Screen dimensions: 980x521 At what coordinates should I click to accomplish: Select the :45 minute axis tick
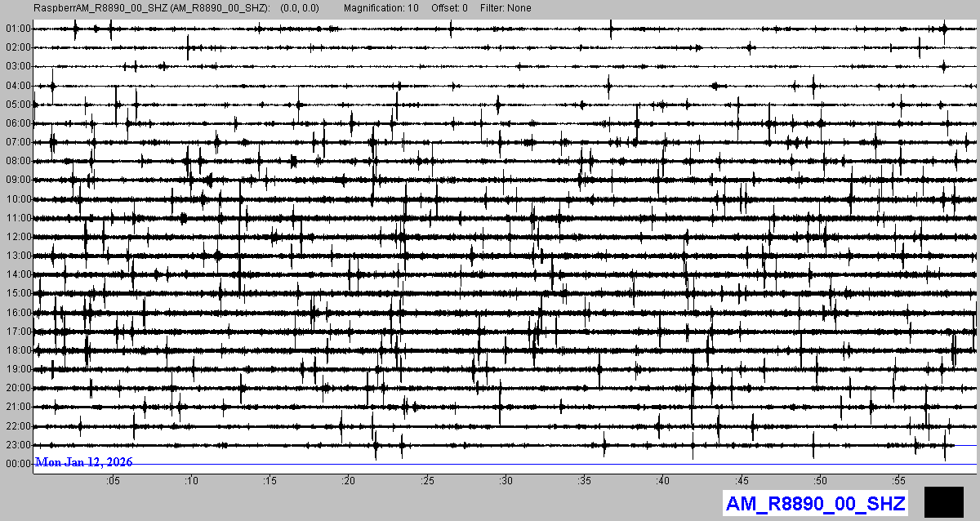point(741,481)
